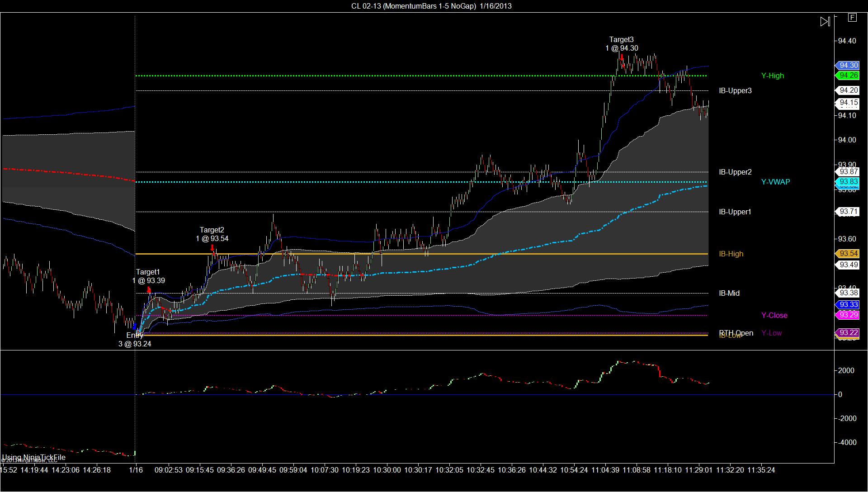Click the 14:19:44 time axis label
Image resolution: width=868 pixels, height=492 pixels.
[34, 470]
